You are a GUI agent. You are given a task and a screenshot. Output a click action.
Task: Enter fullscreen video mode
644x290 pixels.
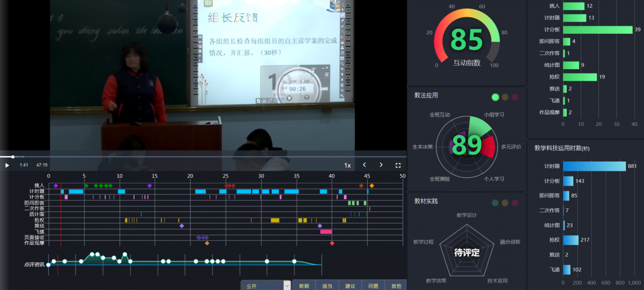pyautogui.click(x=398, y=165)
